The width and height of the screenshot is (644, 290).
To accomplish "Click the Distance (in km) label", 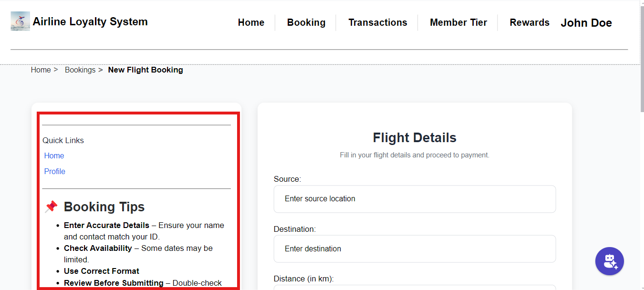I will click(x=303, y=279).
